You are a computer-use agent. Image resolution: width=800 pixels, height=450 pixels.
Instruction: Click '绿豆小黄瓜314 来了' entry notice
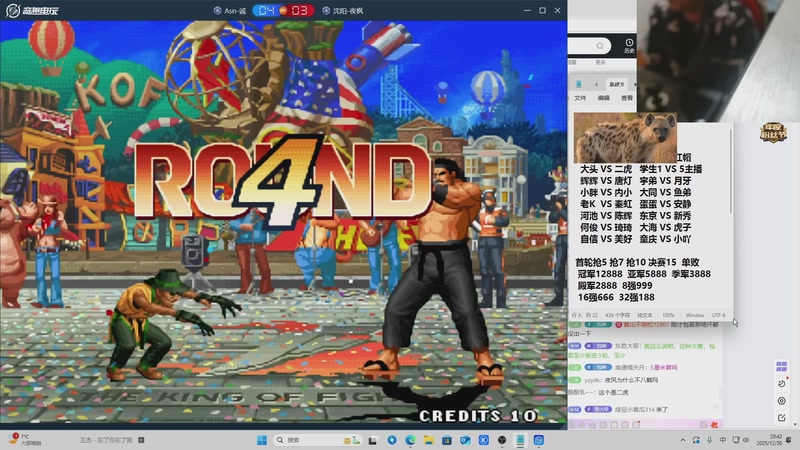click(641, 409)
